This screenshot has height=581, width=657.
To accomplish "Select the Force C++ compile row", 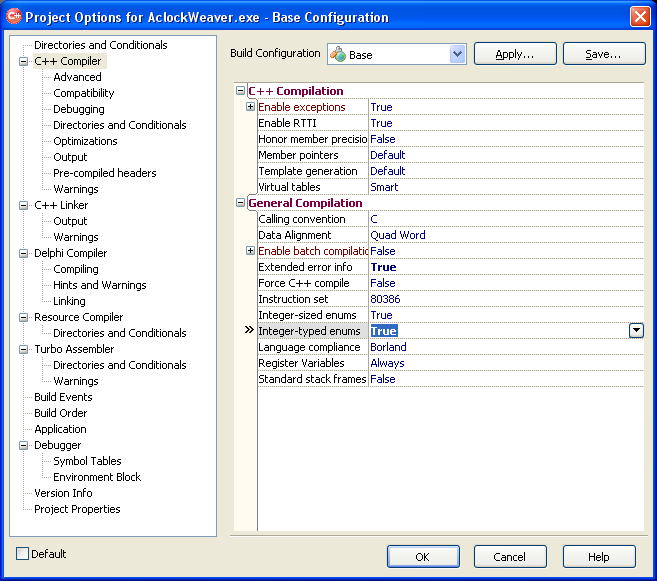I will point(450,283).
